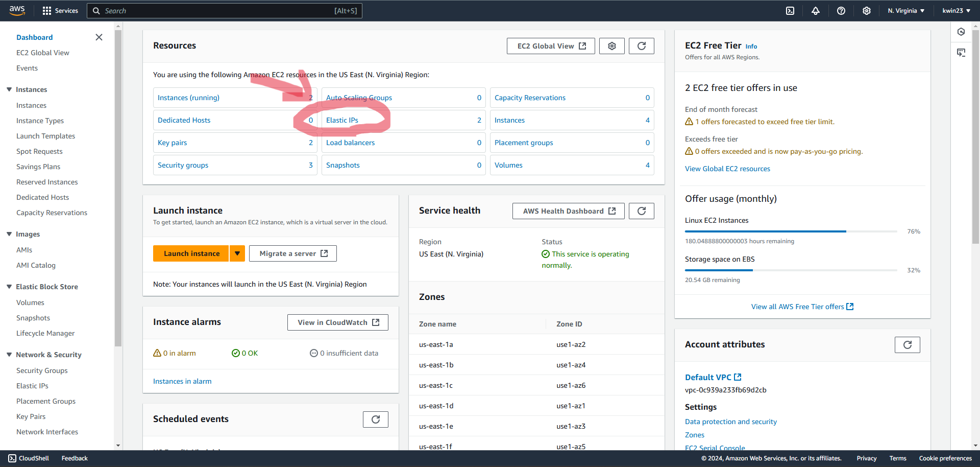
Task: Open the Services grid menu
Action: click(x=60, y=11)
